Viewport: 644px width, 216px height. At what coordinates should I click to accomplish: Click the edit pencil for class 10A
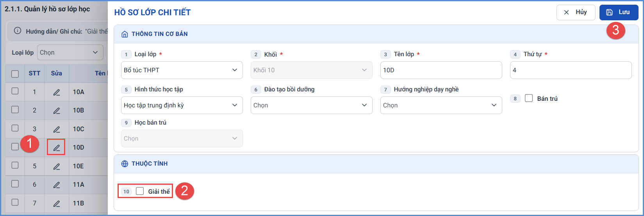pyautogui.click(x=57, y=92)
